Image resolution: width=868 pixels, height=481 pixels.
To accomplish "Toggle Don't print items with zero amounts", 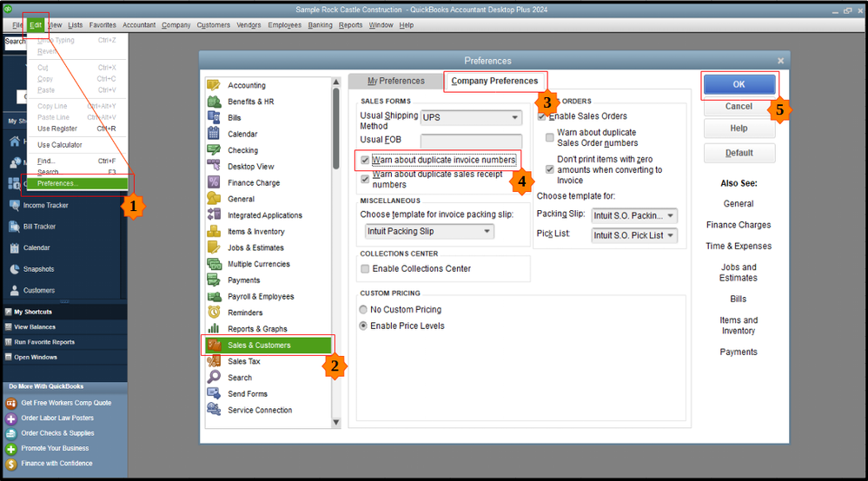I will (550, 169).
